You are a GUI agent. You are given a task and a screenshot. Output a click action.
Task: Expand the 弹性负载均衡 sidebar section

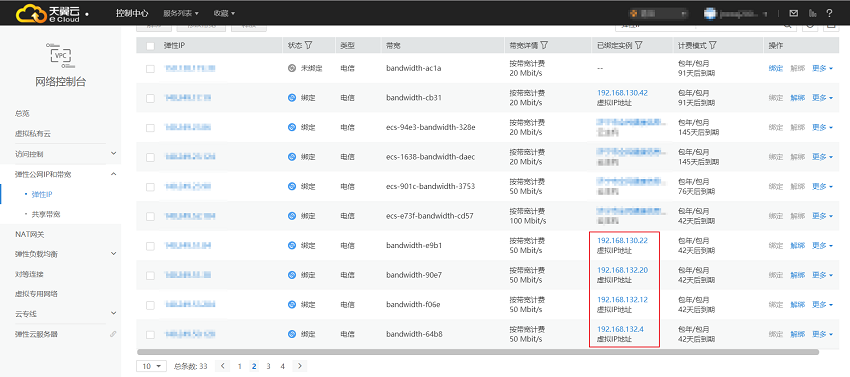(x=113, y=253)
